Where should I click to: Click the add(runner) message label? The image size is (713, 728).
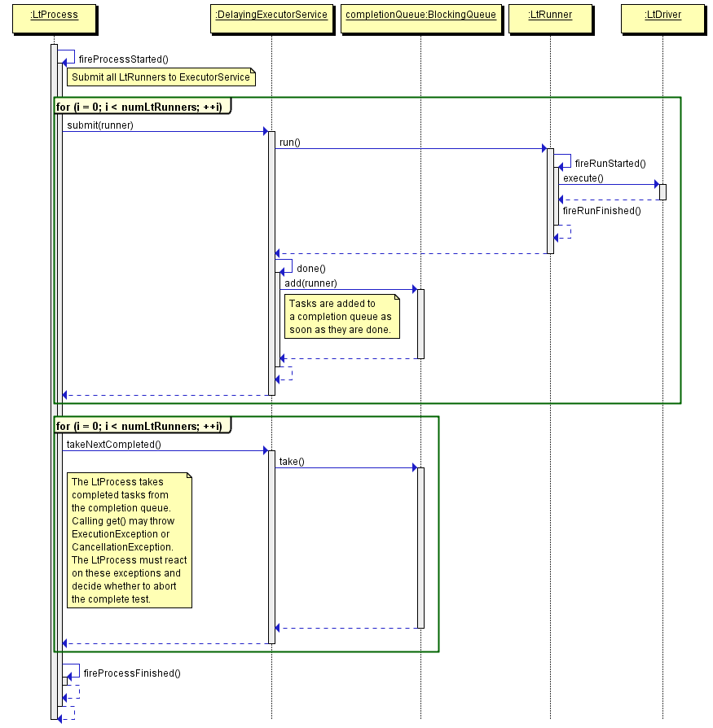pyautogui.click(x=310, y=283)
